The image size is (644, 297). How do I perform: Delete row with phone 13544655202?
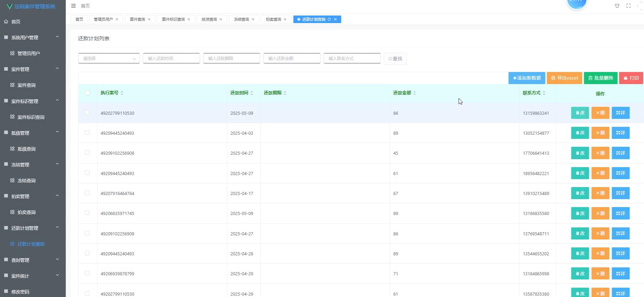click(x=600, y=254)
